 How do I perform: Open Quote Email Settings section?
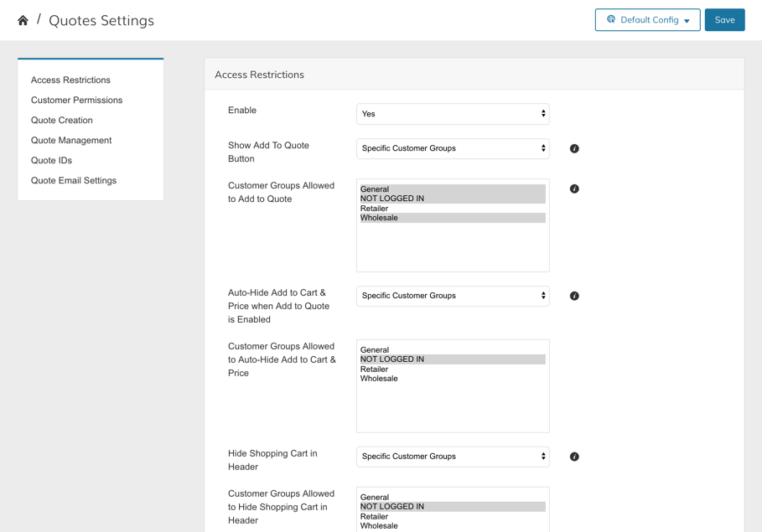(74, 181)
